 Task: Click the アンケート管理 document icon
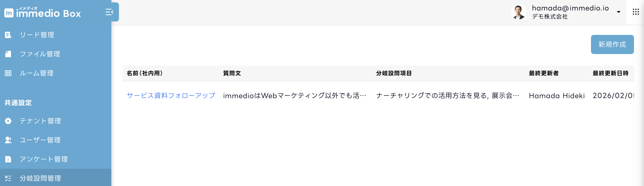(8, 159)
